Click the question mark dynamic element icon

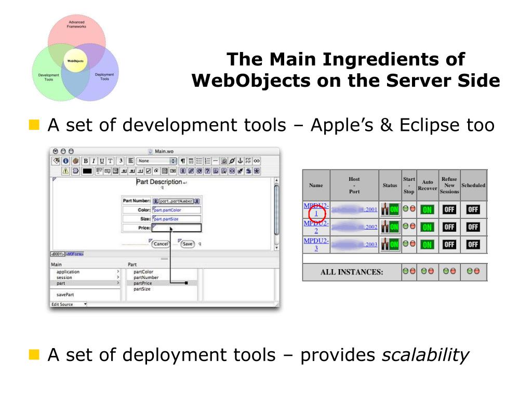coord(207,171)
